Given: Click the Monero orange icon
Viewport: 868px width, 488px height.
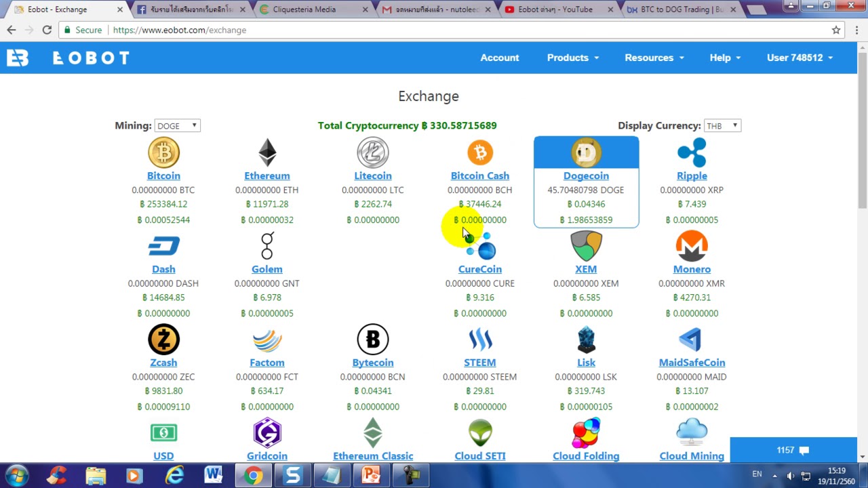Looking at the screenshot, I should (x=692, y=246).
